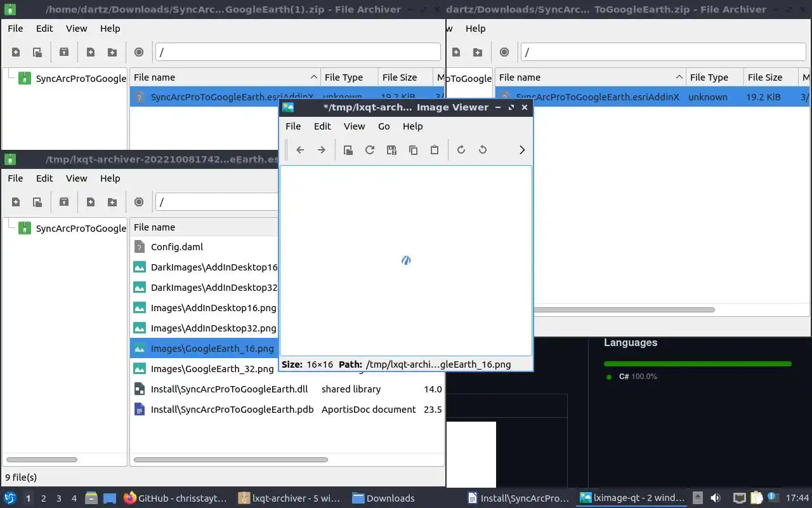The height and width of the screenshot is (508, 812).
Task: Switch to lxqt-archiver taskbar group
Action: [x=290, y=498]
